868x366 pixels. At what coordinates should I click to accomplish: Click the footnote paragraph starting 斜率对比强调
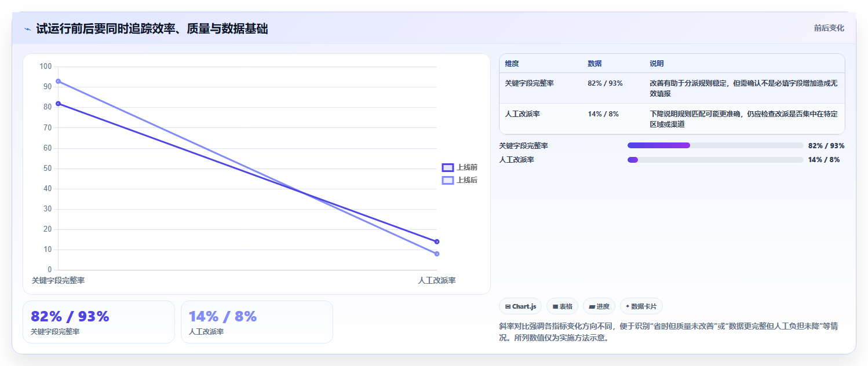pos(669,332)
